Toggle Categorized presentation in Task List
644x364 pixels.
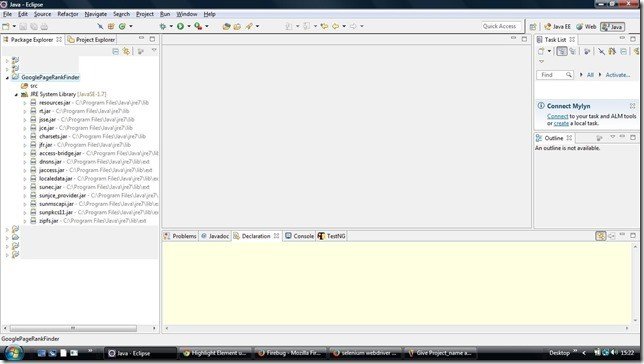coord(561,51)
